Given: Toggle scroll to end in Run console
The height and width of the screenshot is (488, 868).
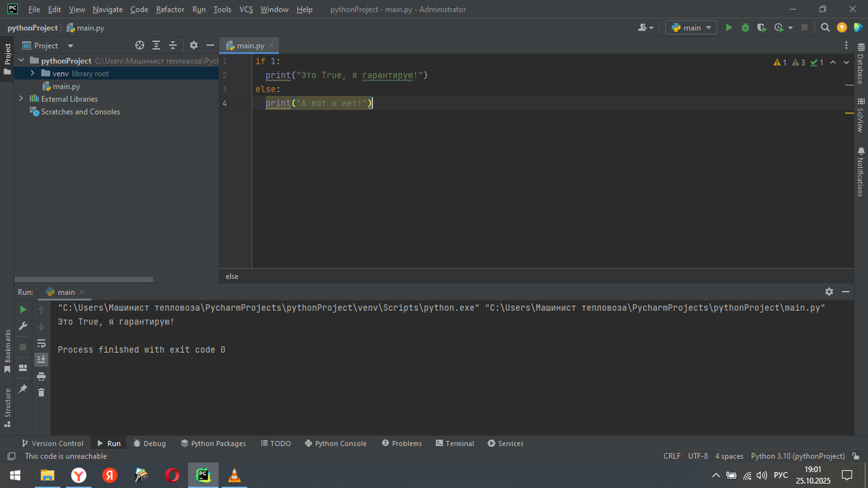Looking at the screenshot, I should point(41,359).
